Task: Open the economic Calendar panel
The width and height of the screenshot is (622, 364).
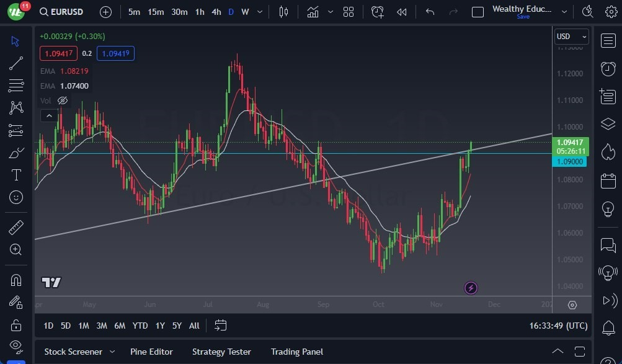Action: tap(607, 178)
